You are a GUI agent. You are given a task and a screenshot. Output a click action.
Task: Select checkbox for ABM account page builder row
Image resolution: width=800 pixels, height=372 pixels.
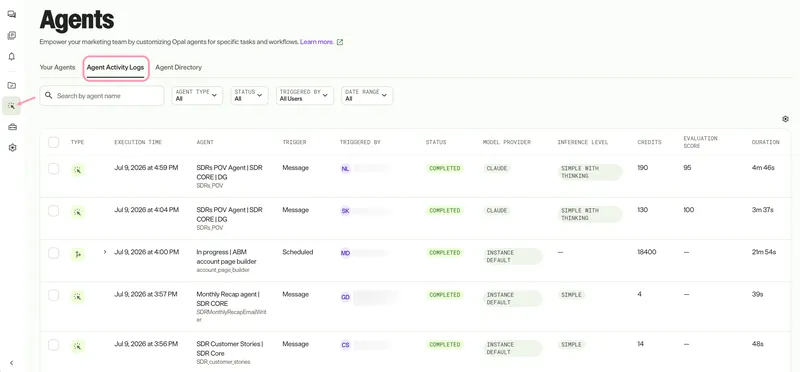[x=54, y=253]
